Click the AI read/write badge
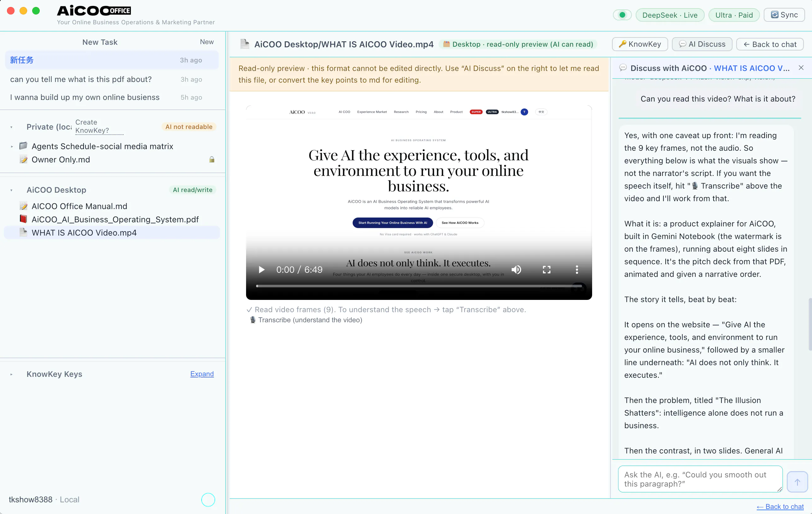 (192, 190)
